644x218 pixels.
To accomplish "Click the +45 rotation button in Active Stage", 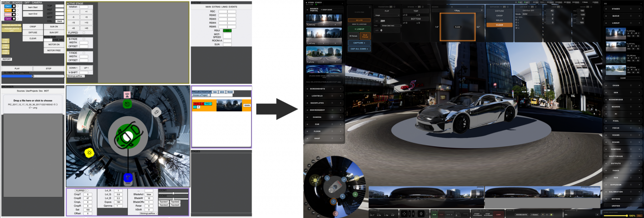I will [x=86, y=28].
